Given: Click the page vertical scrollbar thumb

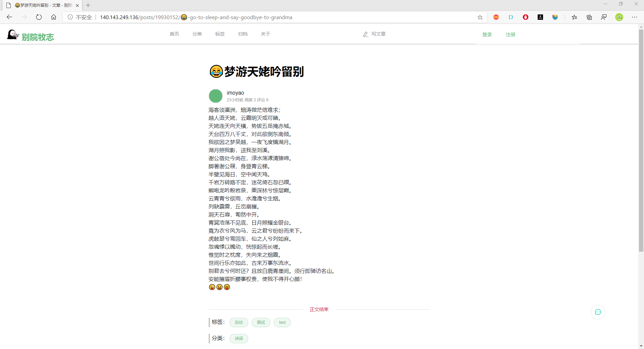Looking at the screenshot, I should (641, 140).
